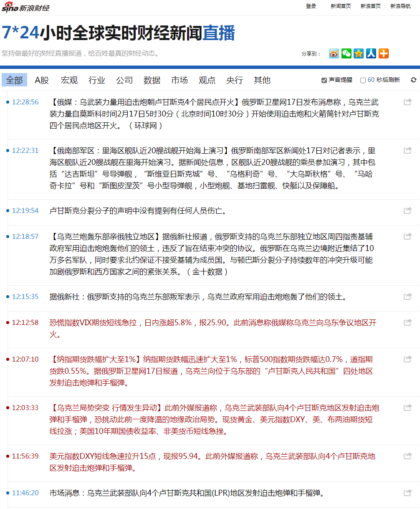420x509 pixels.
Task: Share the 12:19:54 news entry
Action: pyautogui.click(x=408, y=210)
